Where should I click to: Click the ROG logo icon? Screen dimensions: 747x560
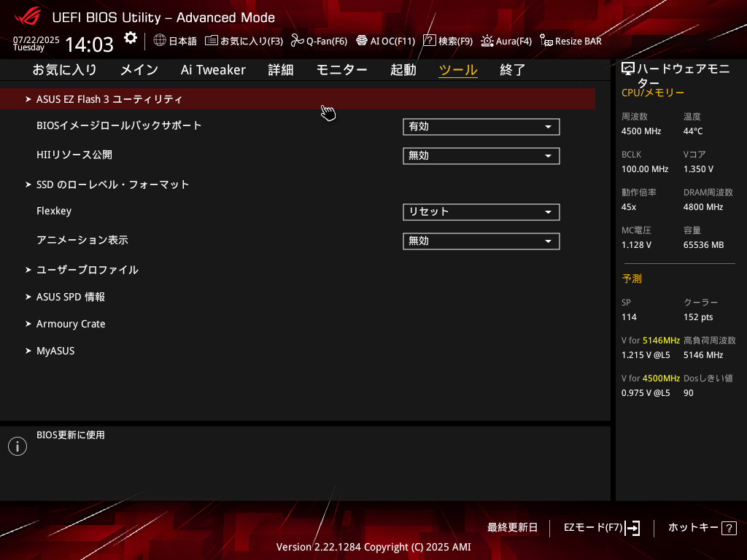tap(28, 17)
